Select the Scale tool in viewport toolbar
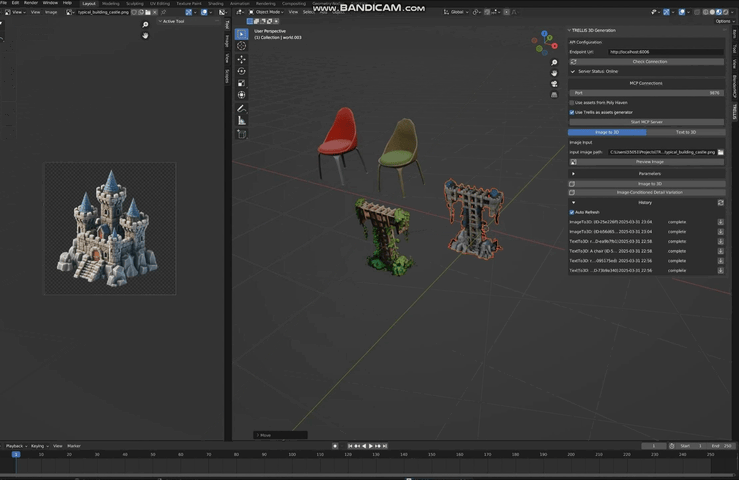 coord(241,83)
